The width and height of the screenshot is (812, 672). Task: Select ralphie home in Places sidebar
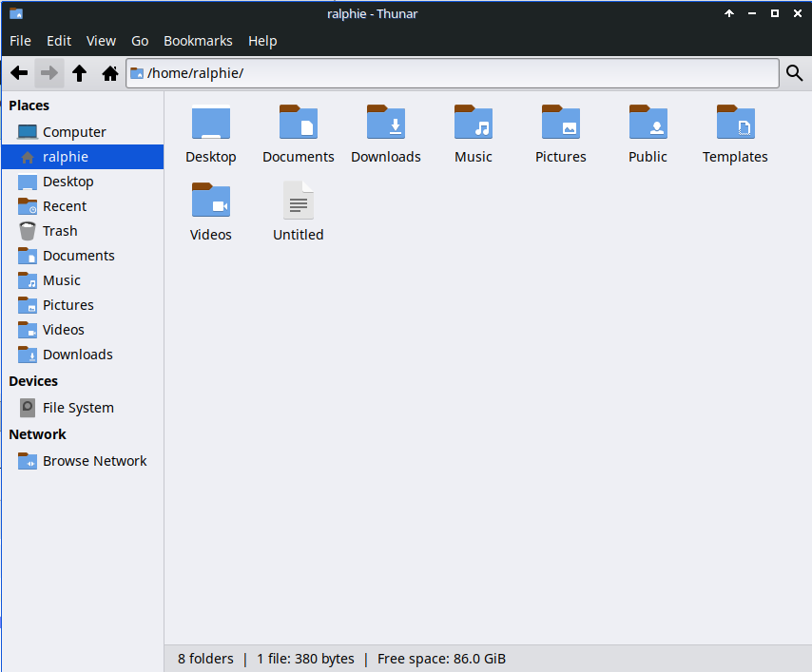pos(83,157)
